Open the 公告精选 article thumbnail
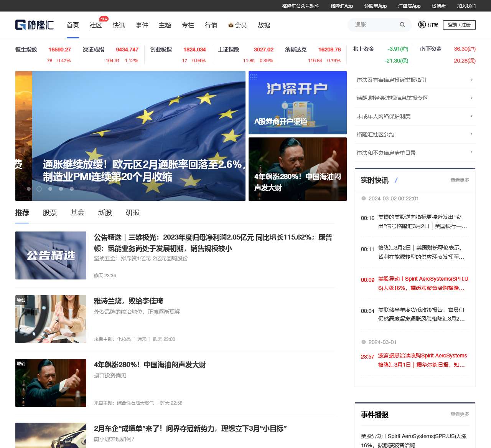Image resolution: width=491 pixels, height=448 pixels. point(51,255)
